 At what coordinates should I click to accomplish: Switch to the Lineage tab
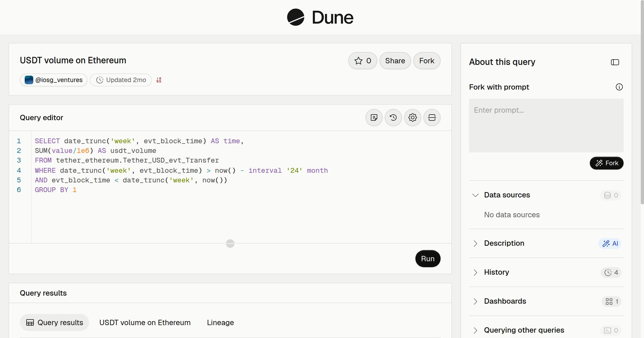click(x=220, y=322)
